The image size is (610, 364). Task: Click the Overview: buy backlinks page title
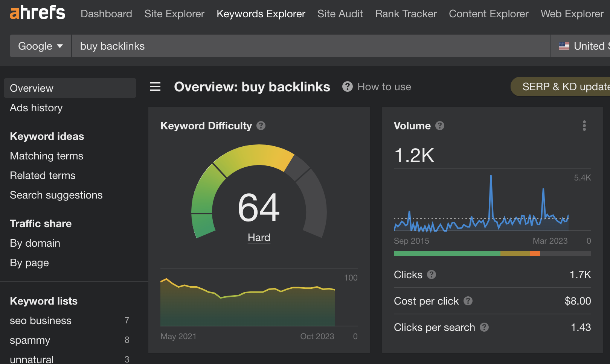pyautogui.click(x=252, y=87)
